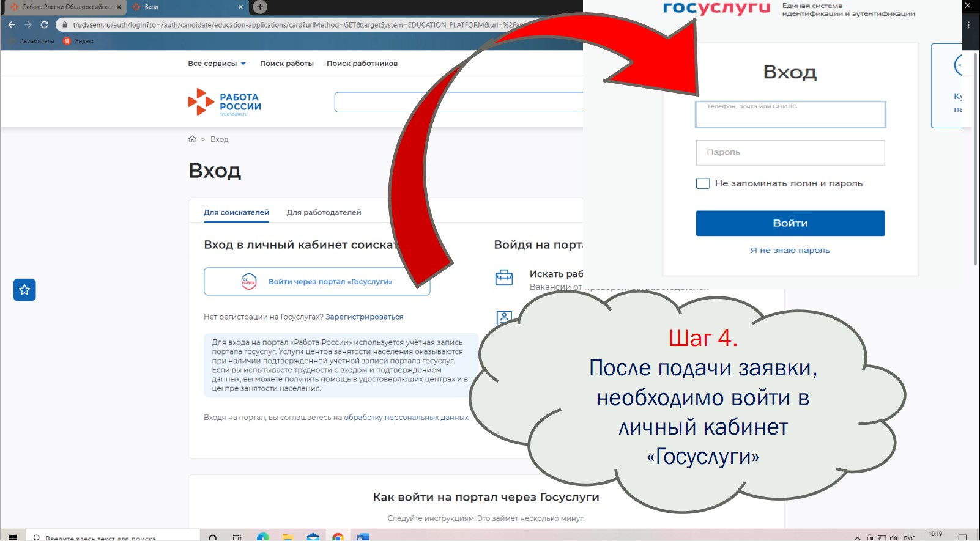Click 'Я не знаю пароль' link
This screenshot has width=980, height=541.
click(x=790, y=251)
